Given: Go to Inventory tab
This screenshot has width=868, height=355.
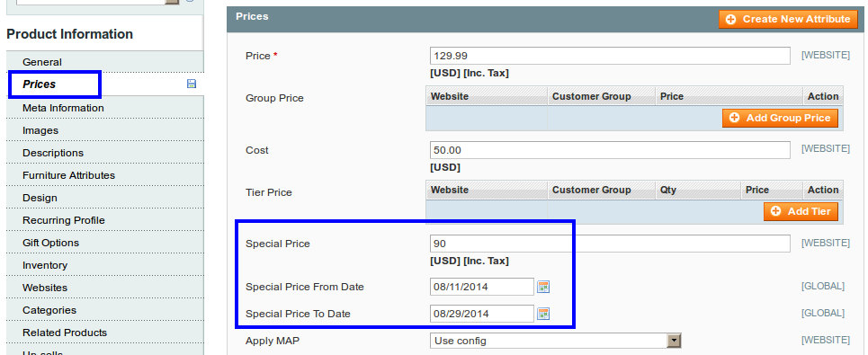Looking at the screenshot, I should point(105,265).
